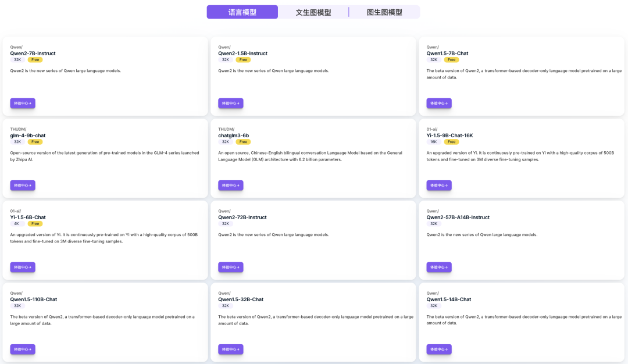Screen dimensions: 628x364
Task: Click 体验中心 button under glm-4-9b-chat
Action: click(x=23, y=185)
